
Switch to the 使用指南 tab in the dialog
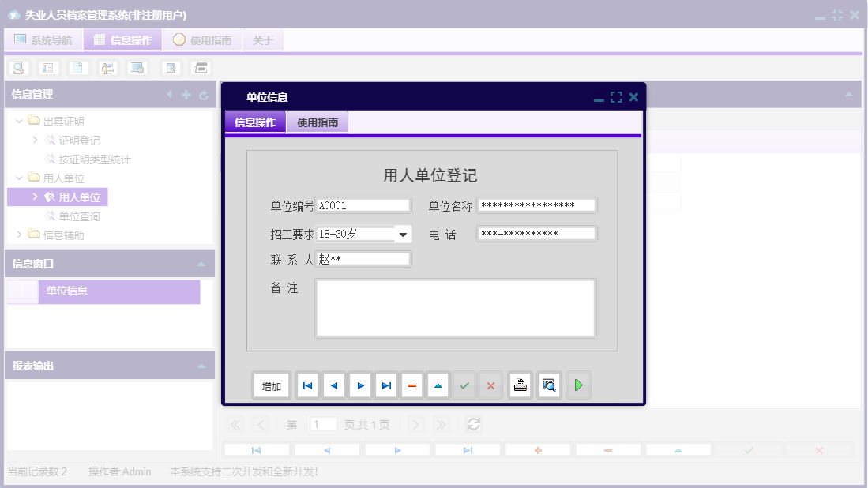click(317, 122)
